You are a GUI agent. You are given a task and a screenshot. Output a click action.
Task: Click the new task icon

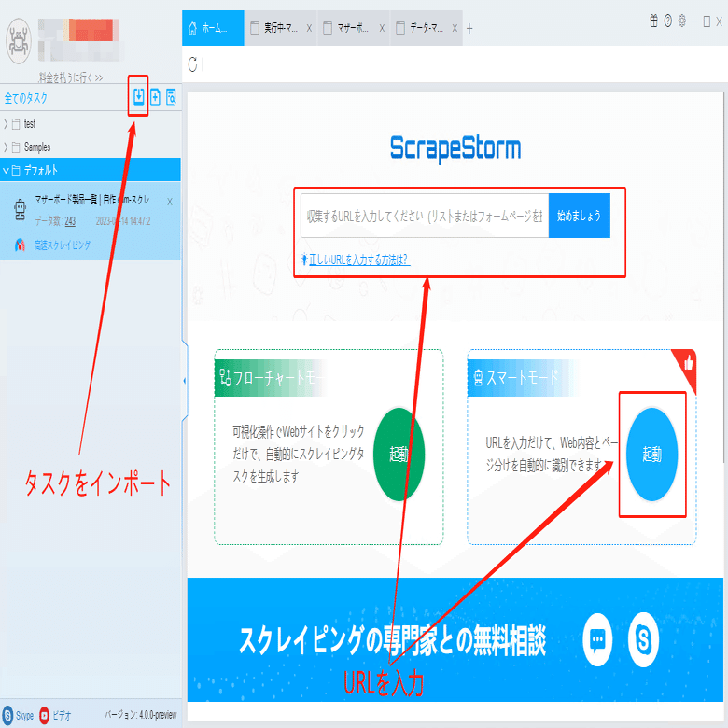point(156,97)
